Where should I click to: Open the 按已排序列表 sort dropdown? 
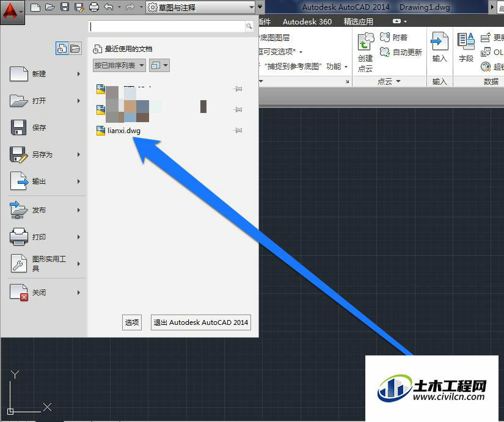[119, 65]
